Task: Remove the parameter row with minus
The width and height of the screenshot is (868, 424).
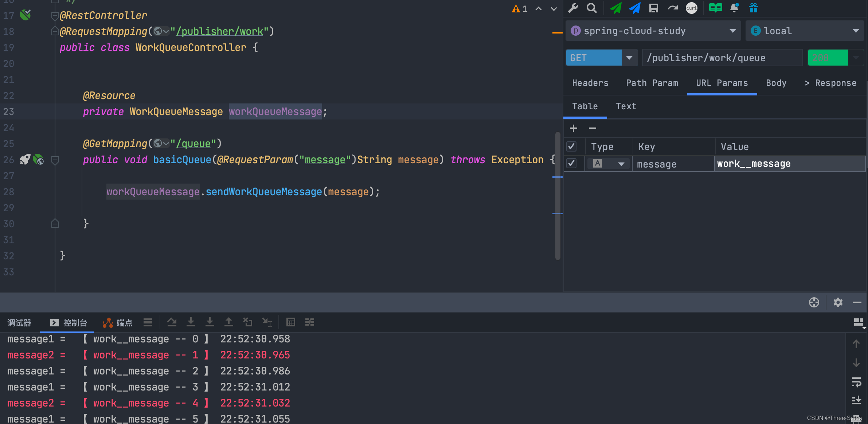Action: coord(593,128)
